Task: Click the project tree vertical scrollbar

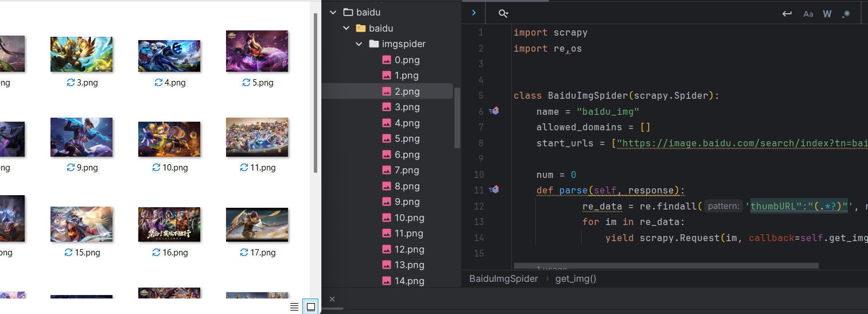Action: click(457, 118)
